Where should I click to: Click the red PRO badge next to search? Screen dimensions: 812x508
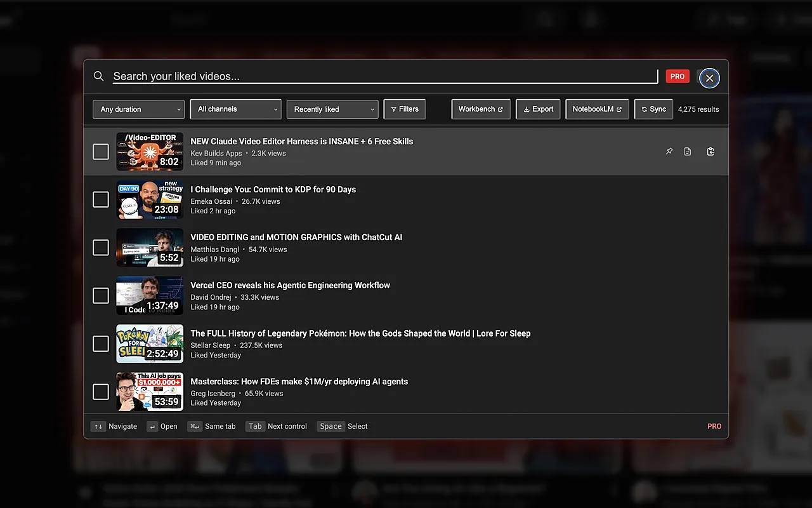678,76
